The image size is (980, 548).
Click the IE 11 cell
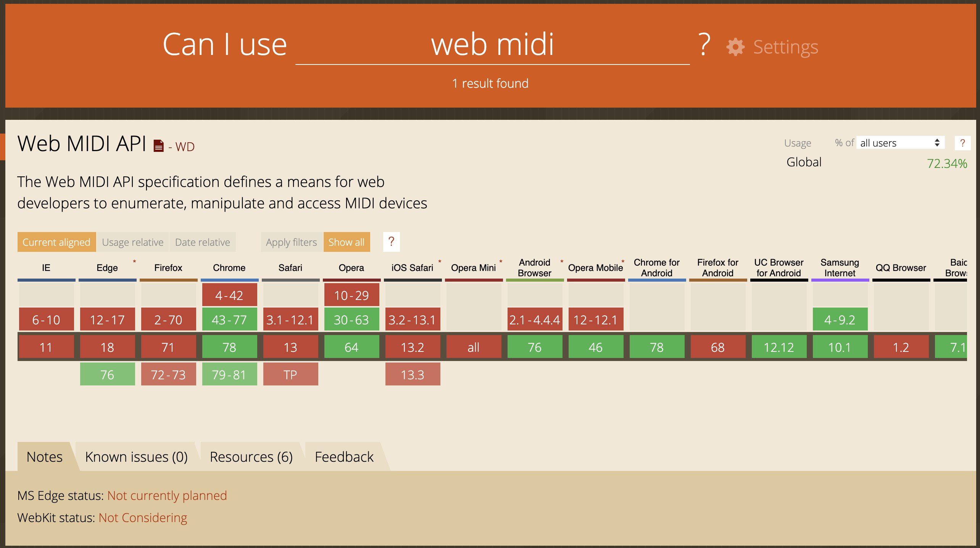[46, 347]
